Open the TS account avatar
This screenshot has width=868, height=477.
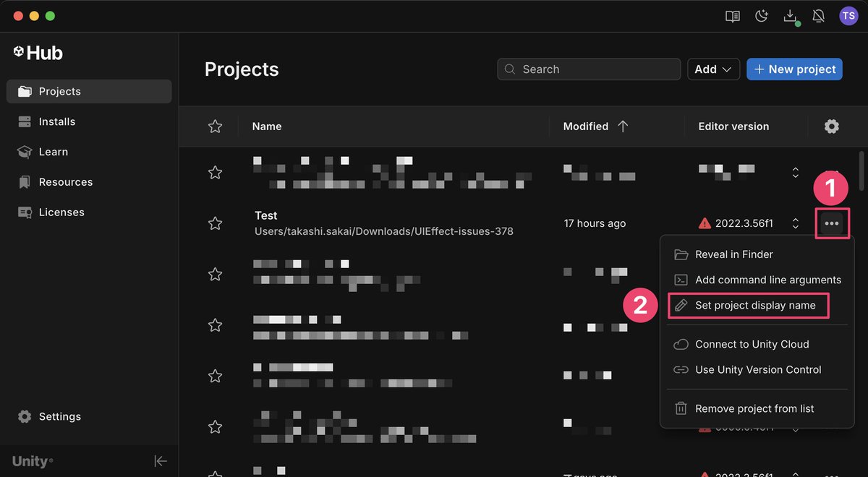pos(848,16)
